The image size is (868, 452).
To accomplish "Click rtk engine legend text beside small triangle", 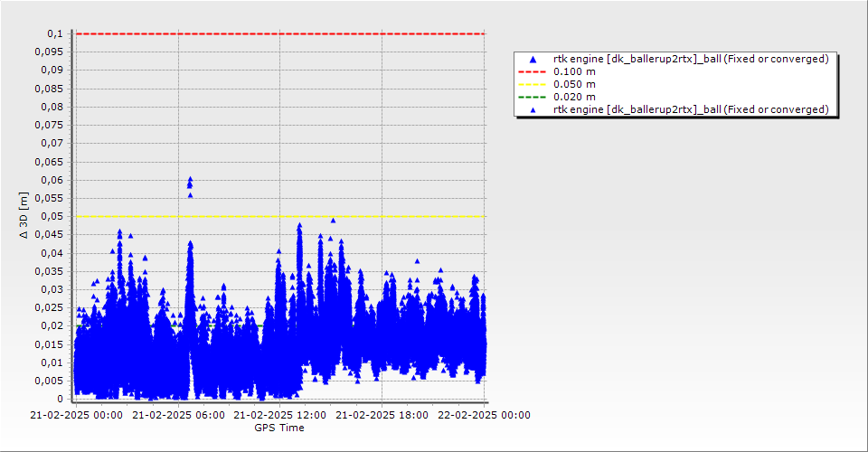I will [691, 110].
